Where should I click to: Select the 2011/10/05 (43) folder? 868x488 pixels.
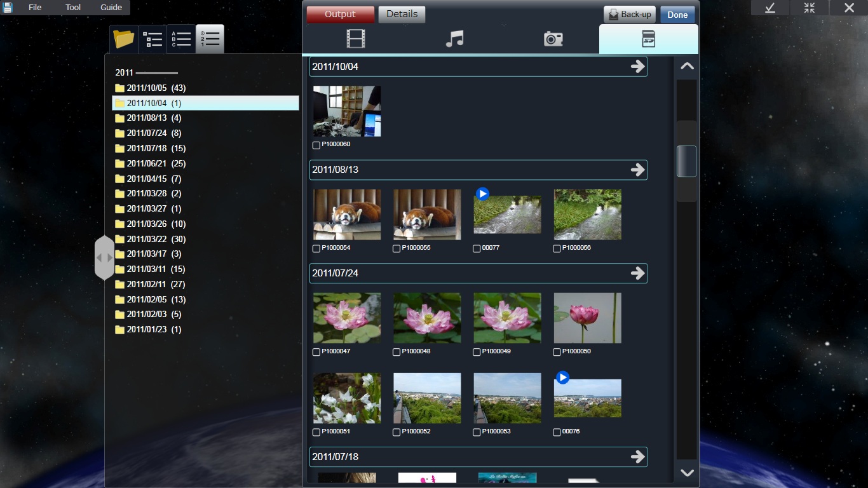pos(205,88)
